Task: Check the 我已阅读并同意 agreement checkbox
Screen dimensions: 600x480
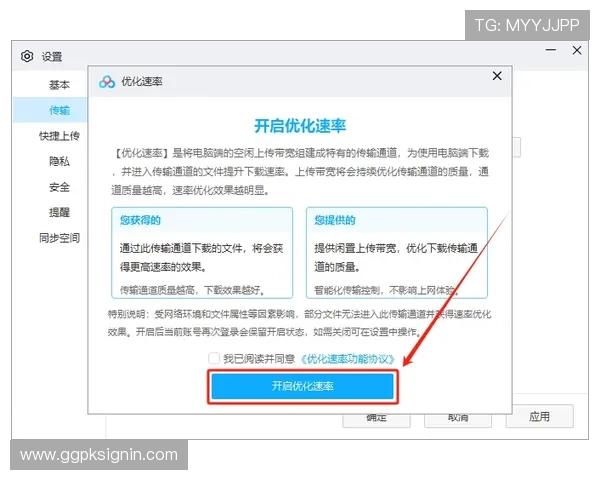Action: pyautogui.click(x=214, y=358)
